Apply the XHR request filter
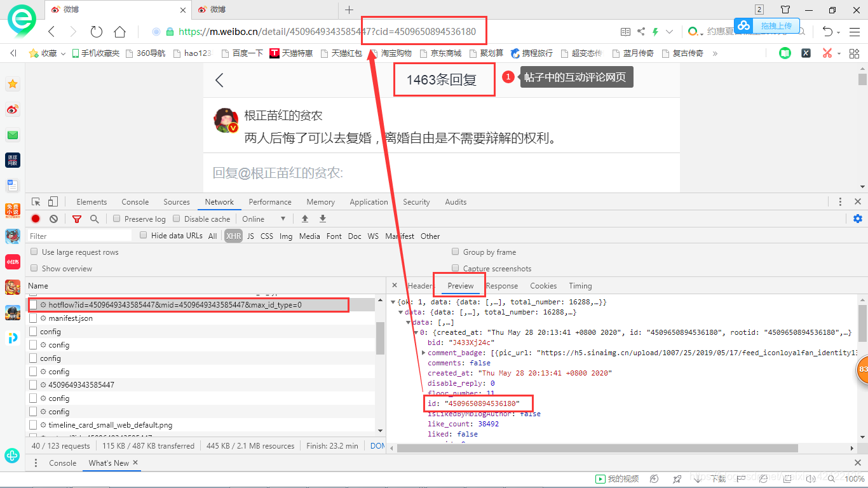Screen dimensions: 868x488 coord(233,236)
